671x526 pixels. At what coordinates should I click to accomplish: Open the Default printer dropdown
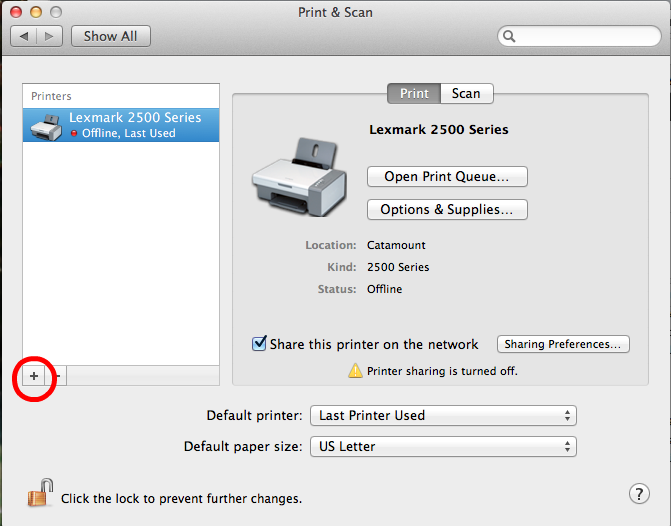(x=443, y=416)
